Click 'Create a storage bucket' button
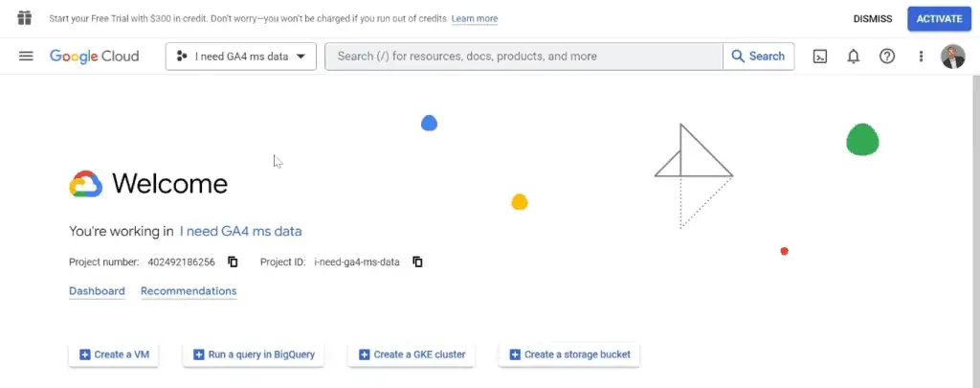980x388 pixels. [x=569, y=354]
